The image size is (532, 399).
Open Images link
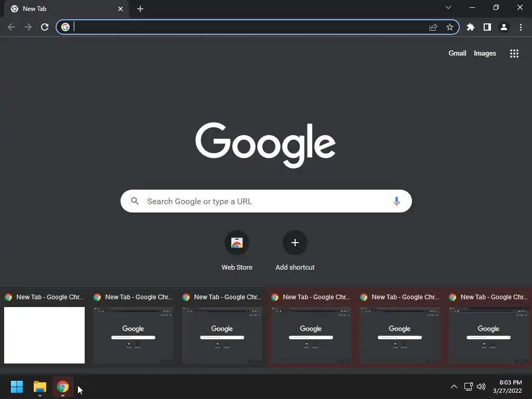pyautogui.click(x=485, y=54)
